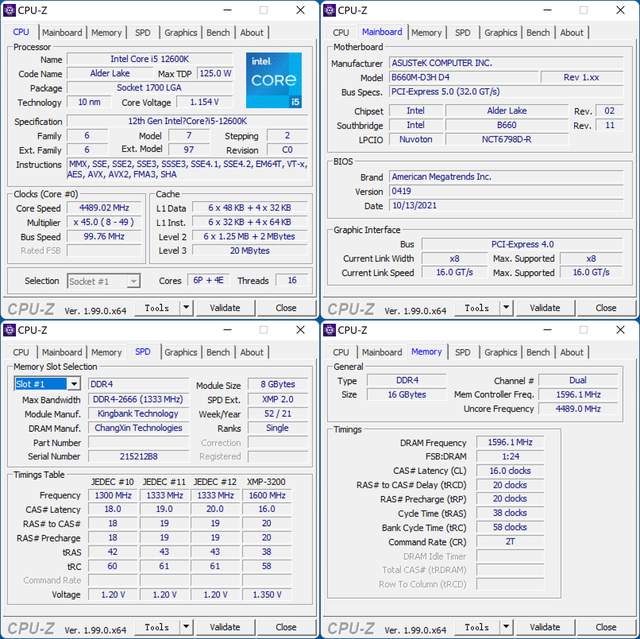
Task: Click the FSB:DRAM ratio 1:24
Action: coord(510,457)
